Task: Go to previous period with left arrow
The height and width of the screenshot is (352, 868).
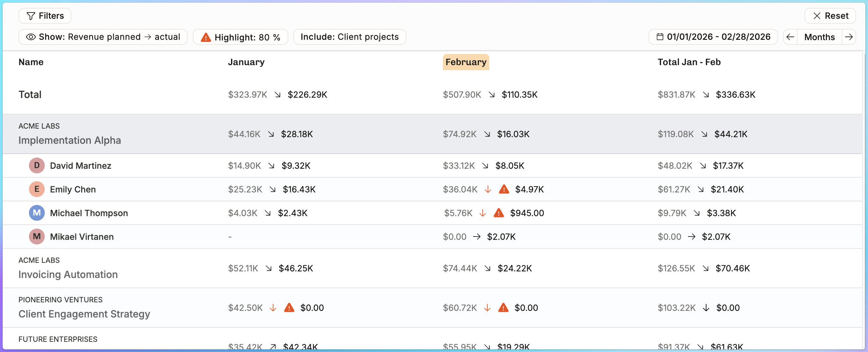Action: (790, 37)
